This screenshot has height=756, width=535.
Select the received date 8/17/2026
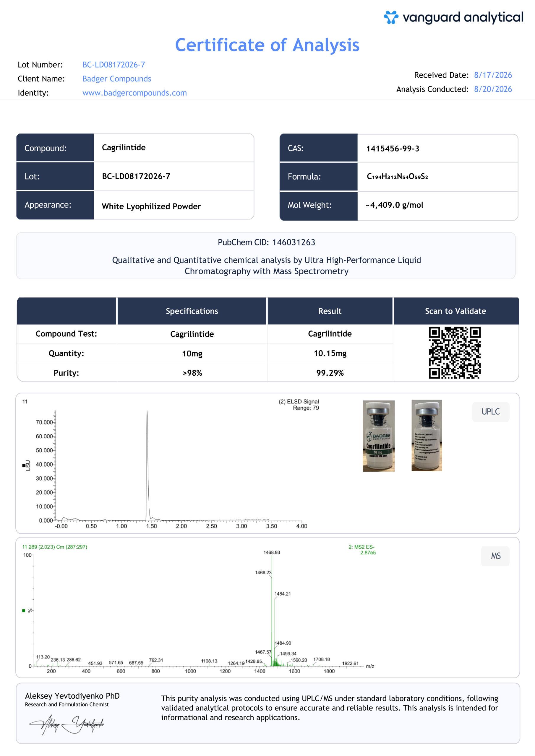pyautogui.click(x=493, y=75)
